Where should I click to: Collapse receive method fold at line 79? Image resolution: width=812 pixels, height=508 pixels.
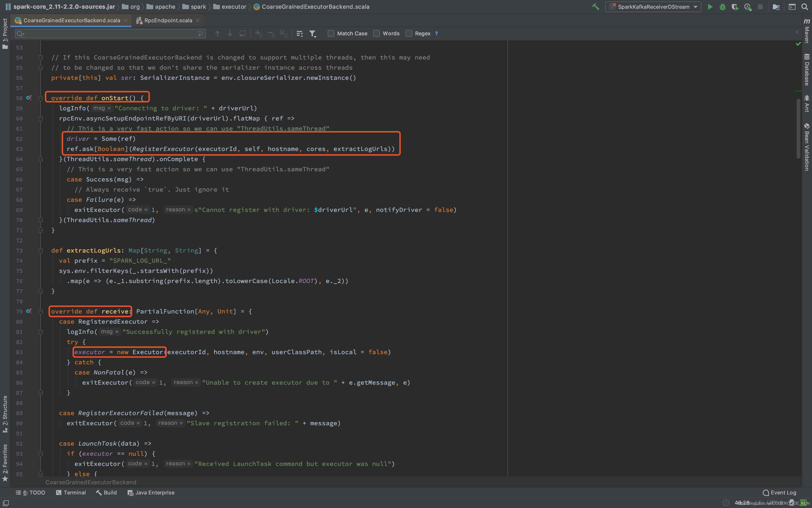click(41, 312)
